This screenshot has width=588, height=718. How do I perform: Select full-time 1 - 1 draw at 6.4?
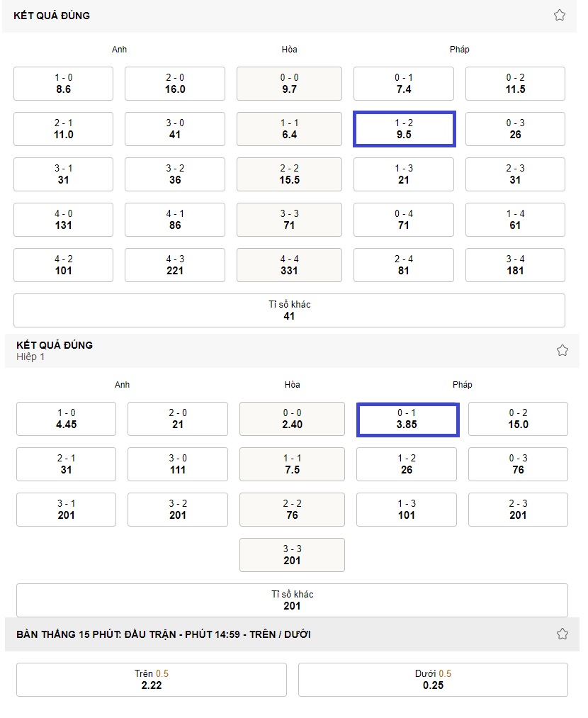pos(289,129)
